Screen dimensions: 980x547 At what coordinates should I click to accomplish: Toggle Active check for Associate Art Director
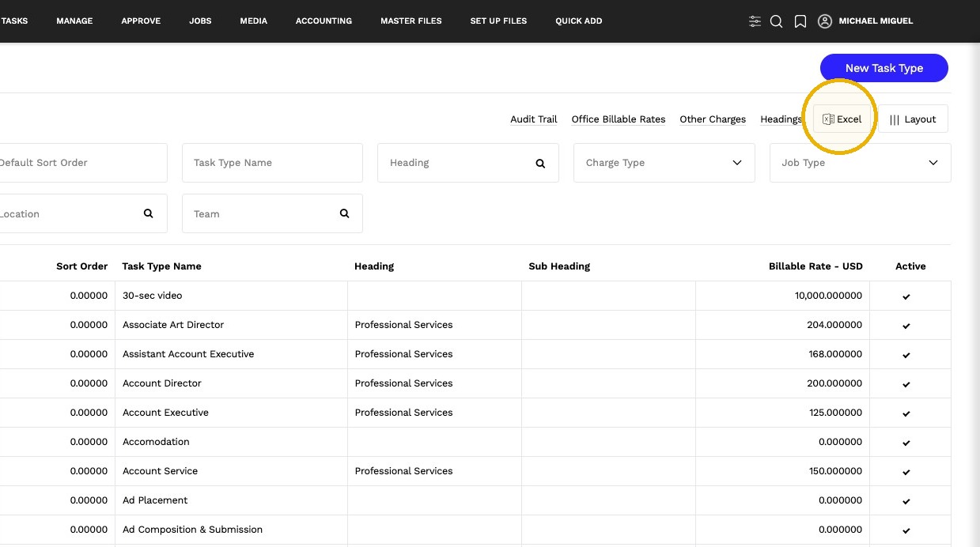click(x=906, y=326)
